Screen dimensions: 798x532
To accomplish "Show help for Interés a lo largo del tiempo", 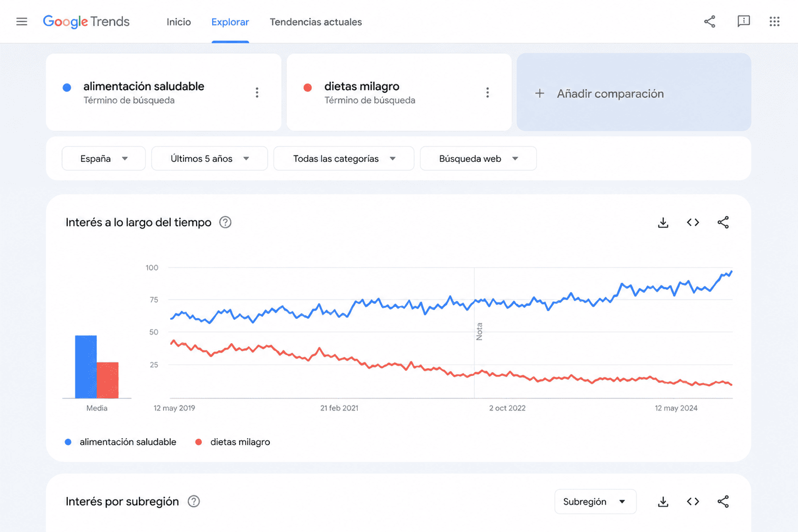I will tap(225, 223).
